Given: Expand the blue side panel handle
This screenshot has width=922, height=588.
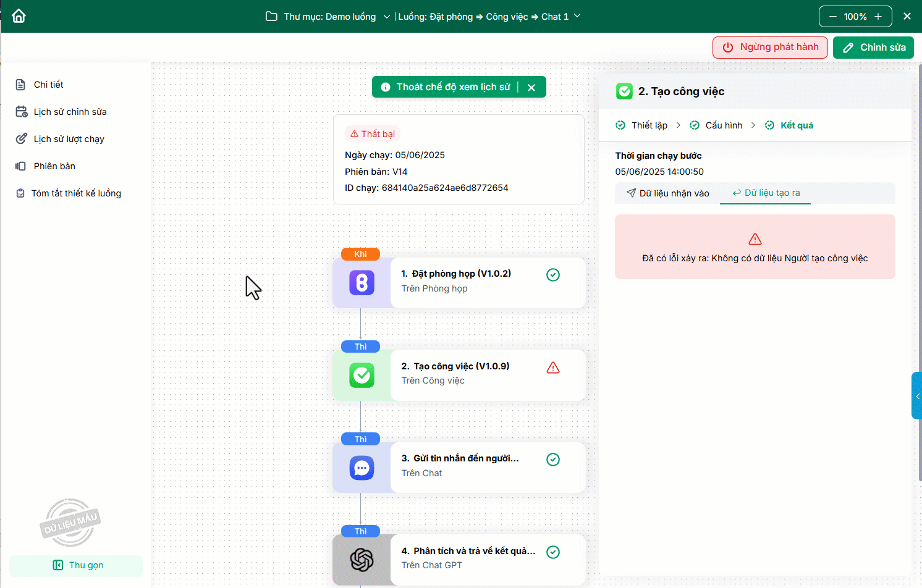Looking at the screenshot, I should coord(917,396).
